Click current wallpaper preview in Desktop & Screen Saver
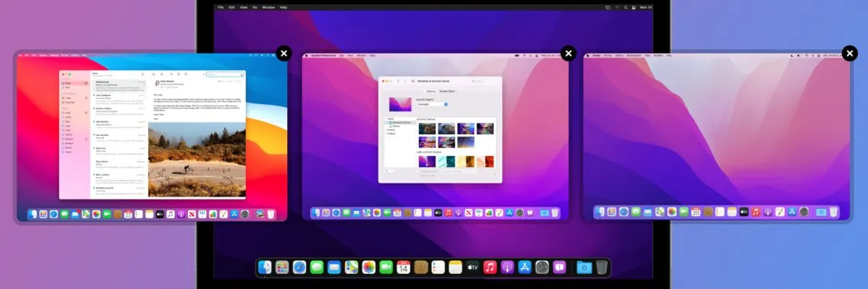Viewport: 868px width, 289px height. pyautogui.click(x=401, y=105)
